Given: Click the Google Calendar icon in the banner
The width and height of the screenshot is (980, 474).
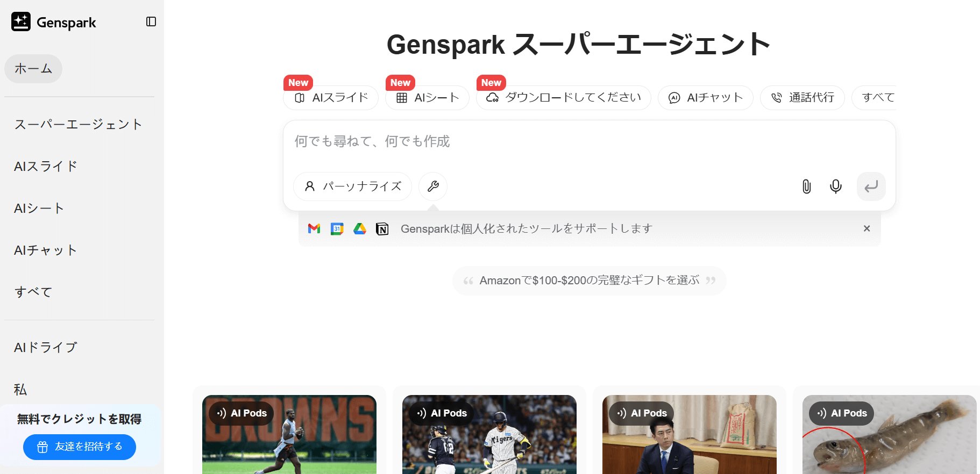Looking at the screenshot, I should 337,229.
